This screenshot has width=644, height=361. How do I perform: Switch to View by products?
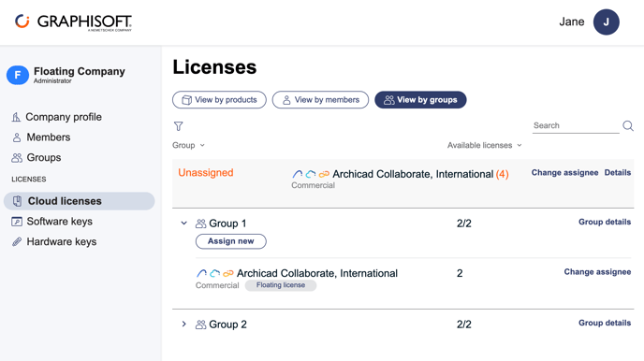pos(219,100)
